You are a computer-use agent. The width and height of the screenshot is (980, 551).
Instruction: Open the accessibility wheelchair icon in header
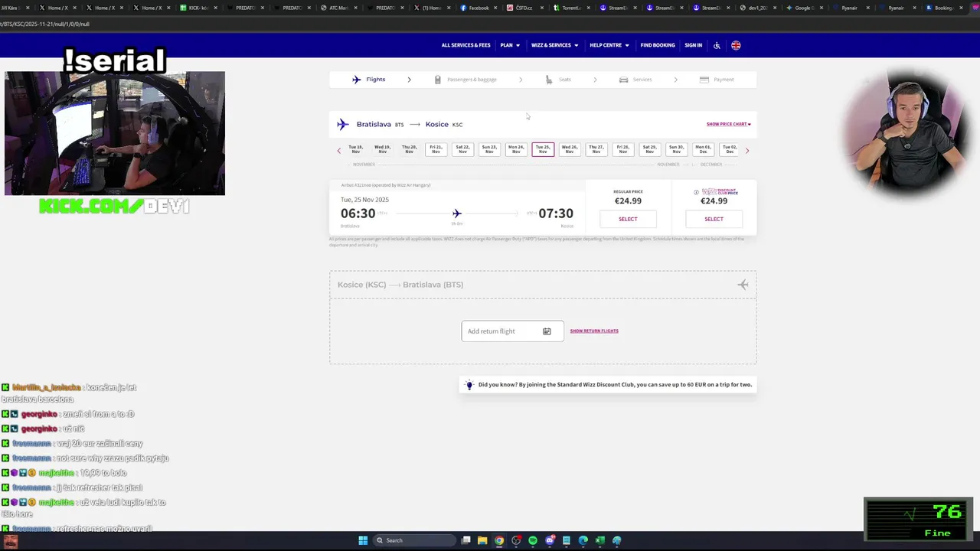(717, 45)
